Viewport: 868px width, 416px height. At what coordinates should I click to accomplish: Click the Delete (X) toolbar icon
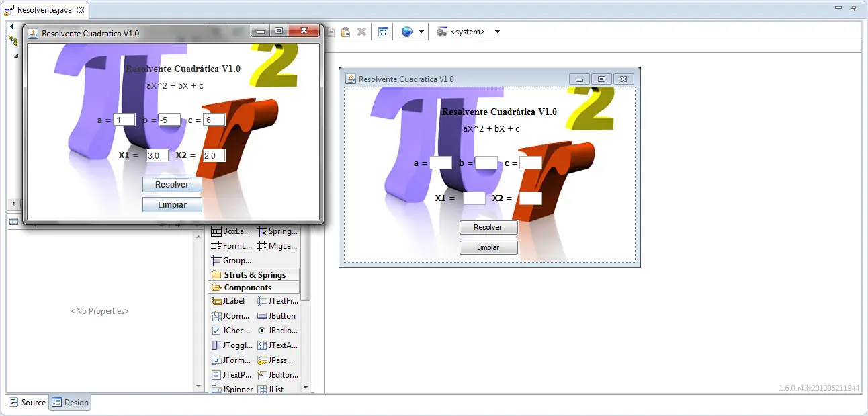(361, 32)
